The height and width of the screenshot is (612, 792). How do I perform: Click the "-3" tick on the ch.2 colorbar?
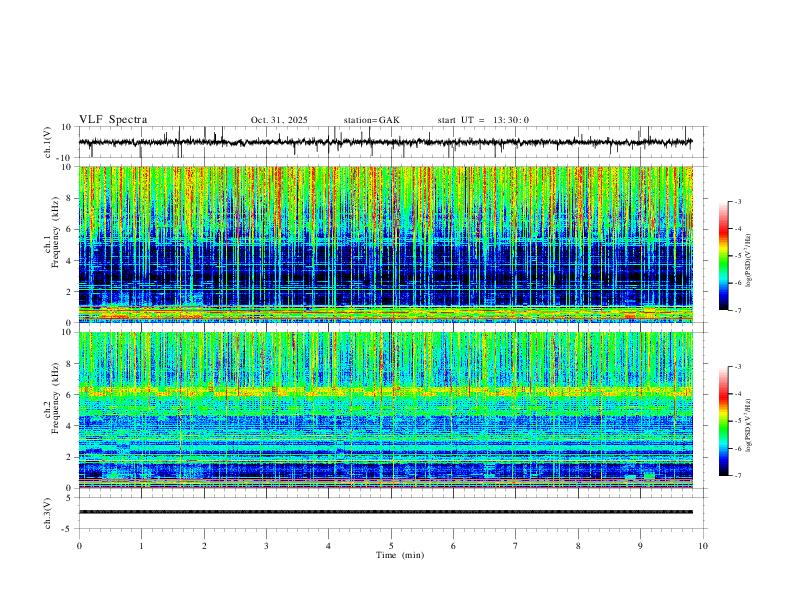coord(737,367)
